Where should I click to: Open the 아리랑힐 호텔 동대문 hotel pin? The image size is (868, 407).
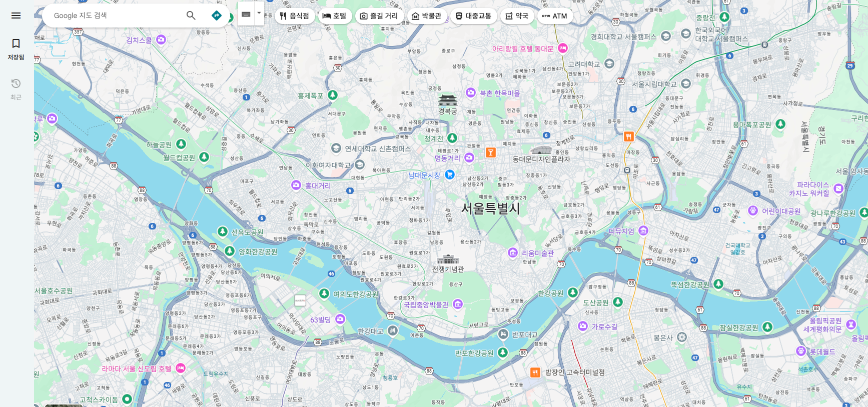point(563,48)
